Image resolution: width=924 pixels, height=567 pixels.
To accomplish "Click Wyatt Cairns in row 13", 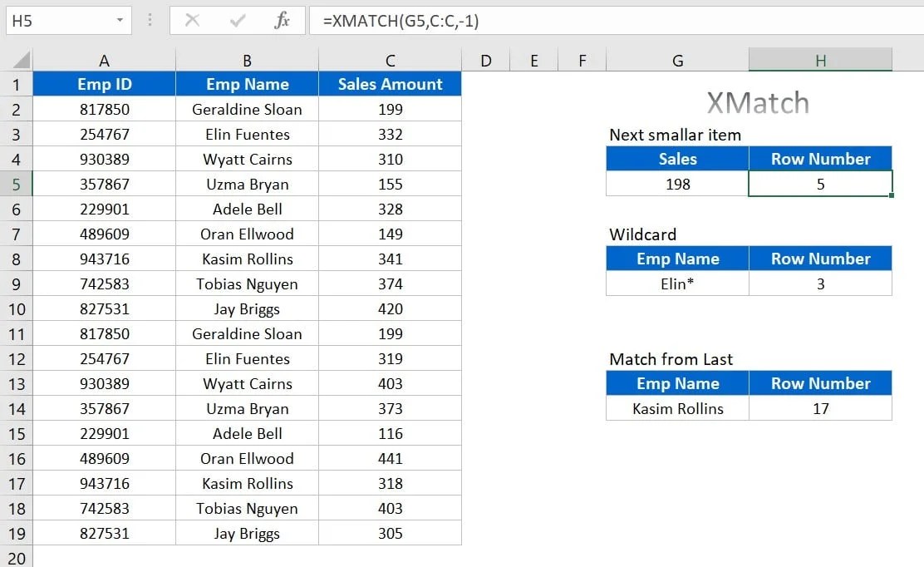I will (x=247, y=384).
